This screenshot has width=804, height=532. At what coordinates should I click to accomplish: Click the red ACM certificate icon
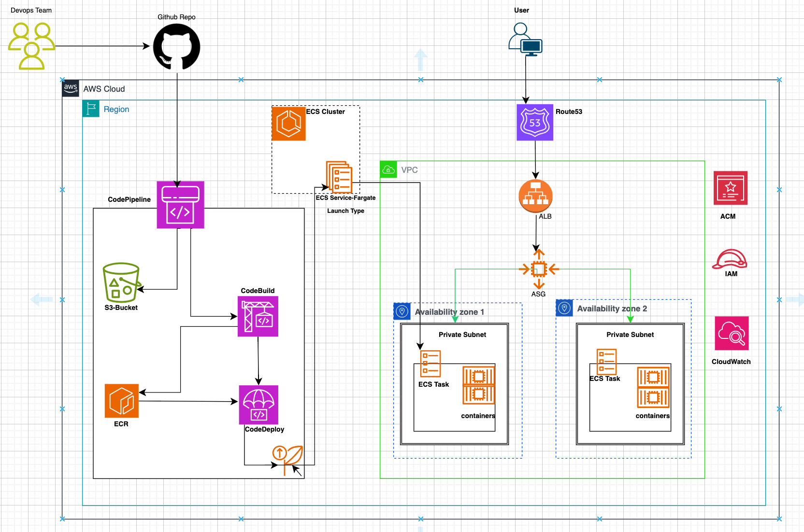(731, 188)
